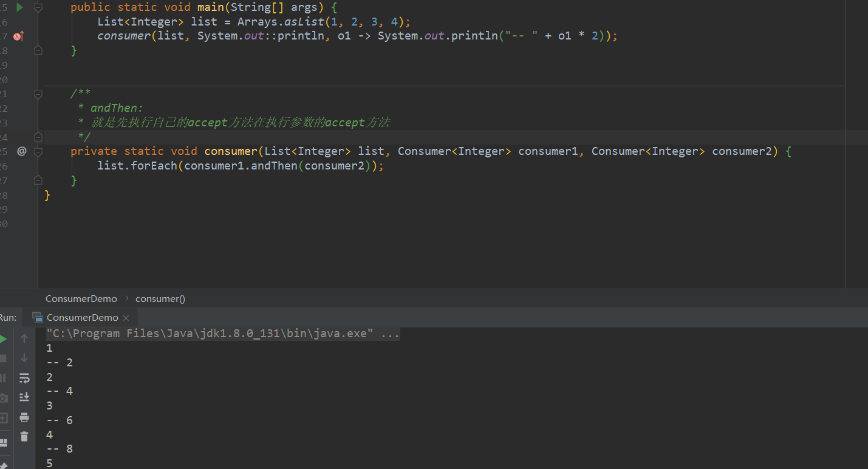This screenshot has width=868, height=469.
Task: Collapse consumer at its closing-brace fold marker
Action: (x=38, y=180)
